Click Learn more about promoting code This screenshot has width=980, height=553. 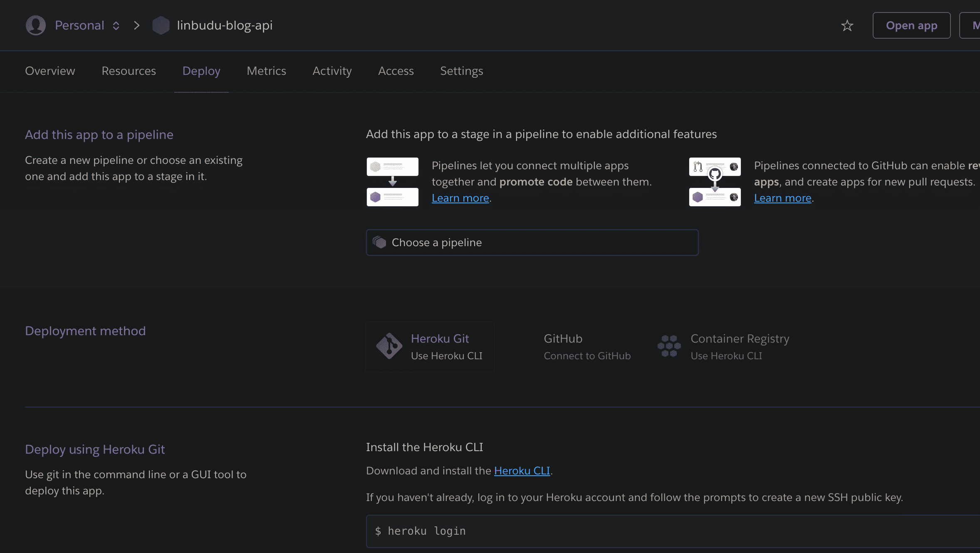[460, 198]
